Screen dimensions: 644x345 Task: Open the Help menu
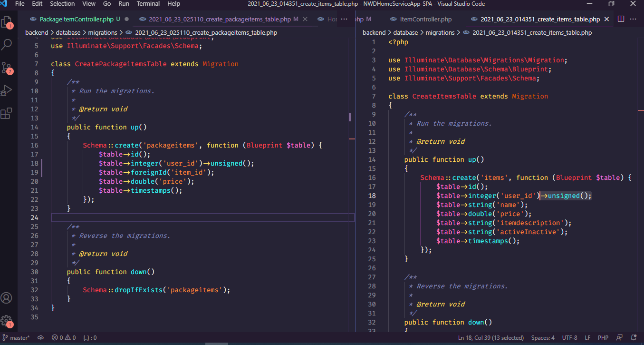click(174, 4)
